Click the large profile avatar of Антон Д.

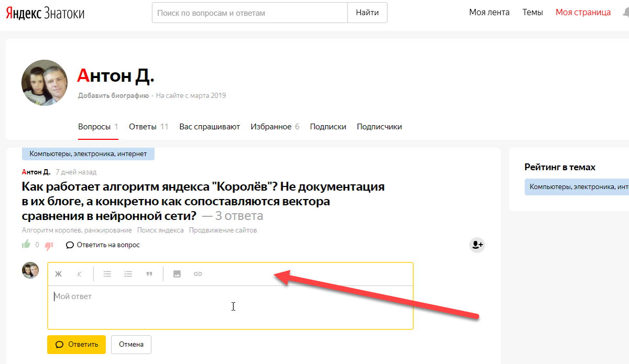click(x=45, y=83)
